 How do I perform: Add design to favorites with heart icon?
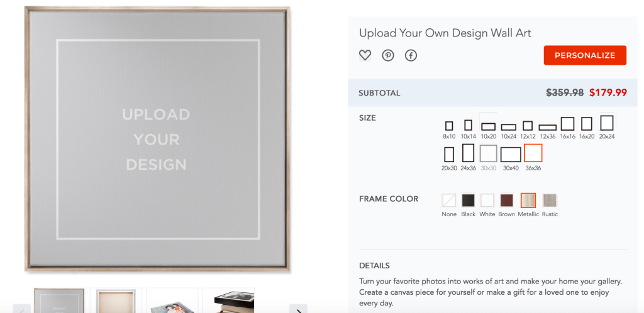pyautogui.click(x=365, y=55)
